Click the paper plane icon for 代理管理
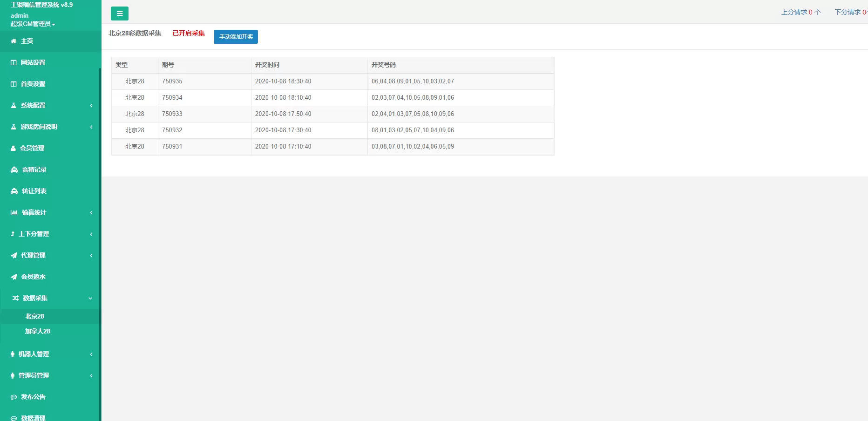Screen dimensions: 868x421 pos(14,256)
